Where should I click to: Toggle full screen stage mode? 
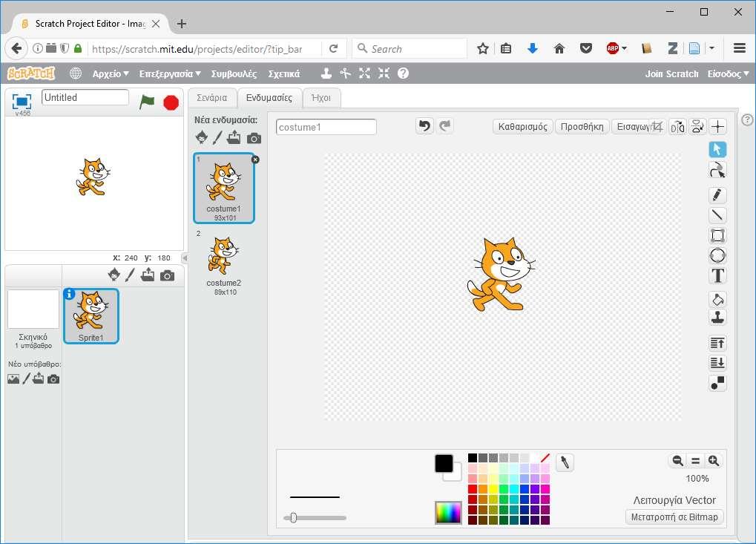pyautogui.click(x=22, y=102)
